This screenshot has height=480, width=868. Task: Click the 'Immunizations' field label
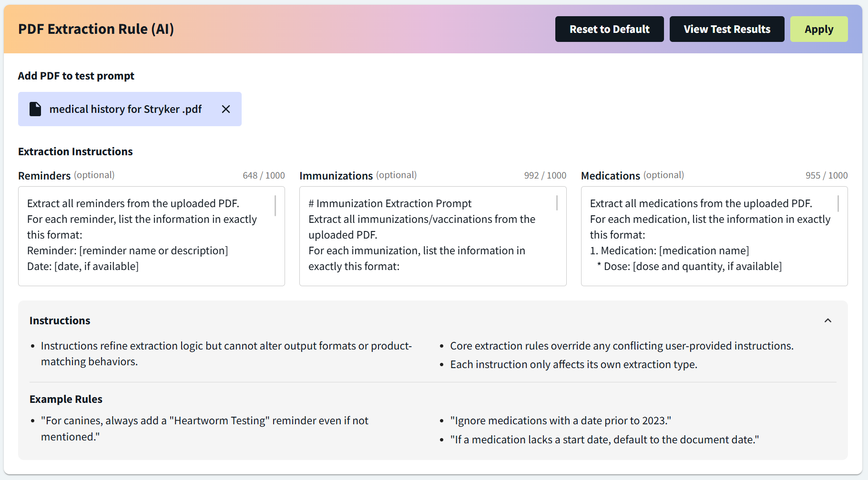[336, 176]
